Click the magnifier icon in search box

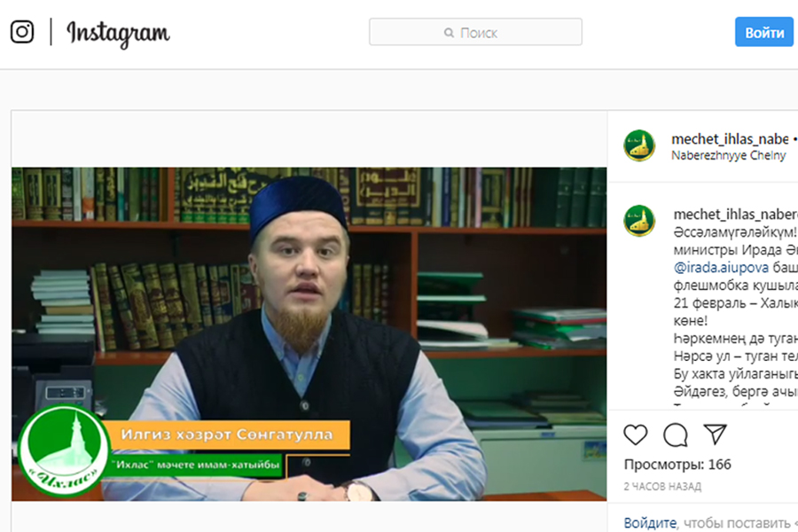[x=449, y=33]
